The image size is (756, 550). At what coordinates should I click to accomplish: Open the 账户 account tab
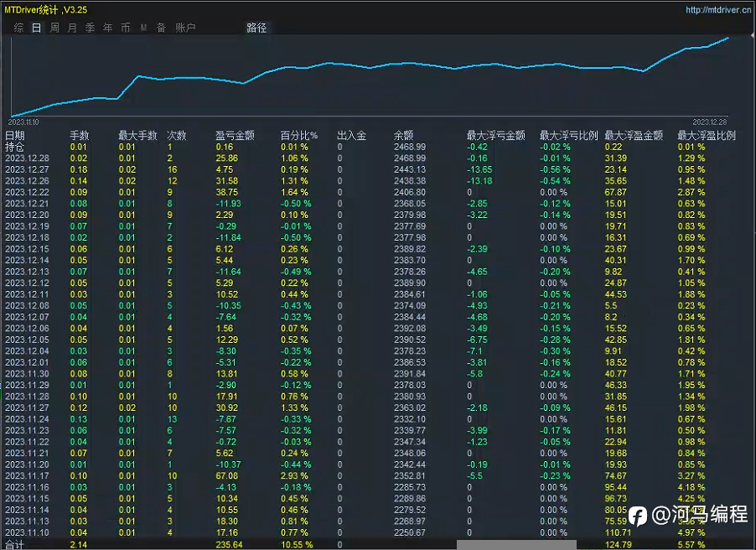point(185,28)
